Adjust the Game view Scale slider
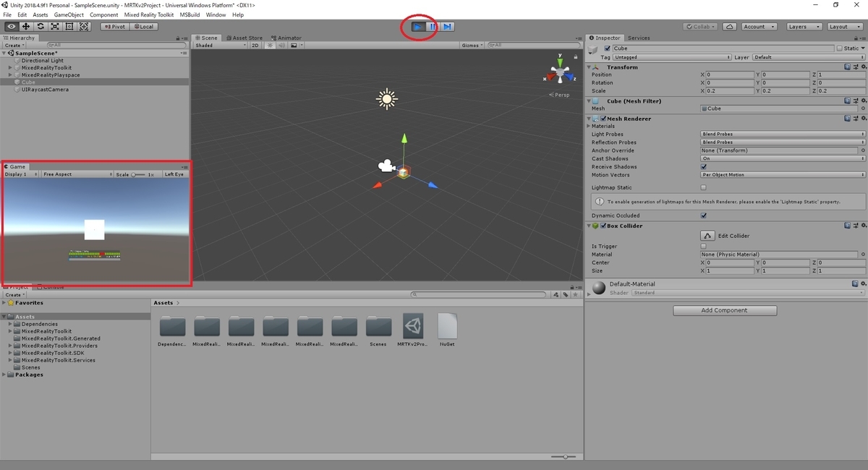The width and height of the screenshot is (868, 470). tap(139, 174)
